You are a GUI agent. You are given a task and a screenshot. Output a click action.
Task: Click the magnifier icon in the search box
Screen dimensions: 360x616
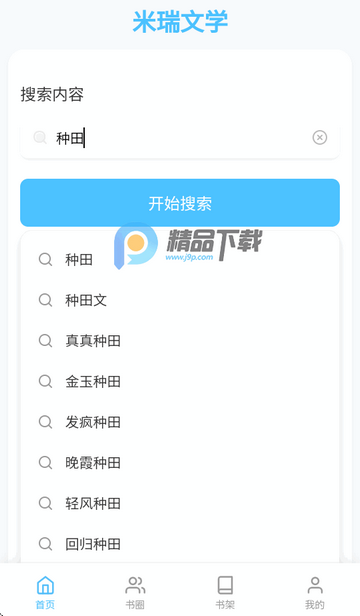coord(40,138)
